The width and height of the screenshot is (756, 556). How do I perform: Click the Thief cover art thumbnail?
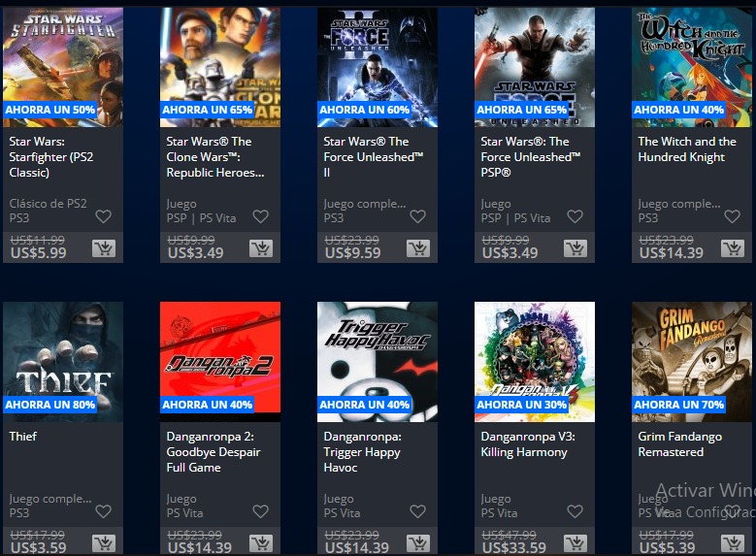coord(63,362)
